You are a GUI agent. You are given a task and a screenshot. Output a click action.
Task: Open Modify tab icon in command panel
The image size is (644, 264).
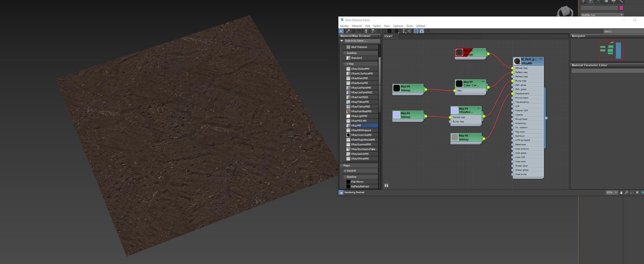click(591, 1)
